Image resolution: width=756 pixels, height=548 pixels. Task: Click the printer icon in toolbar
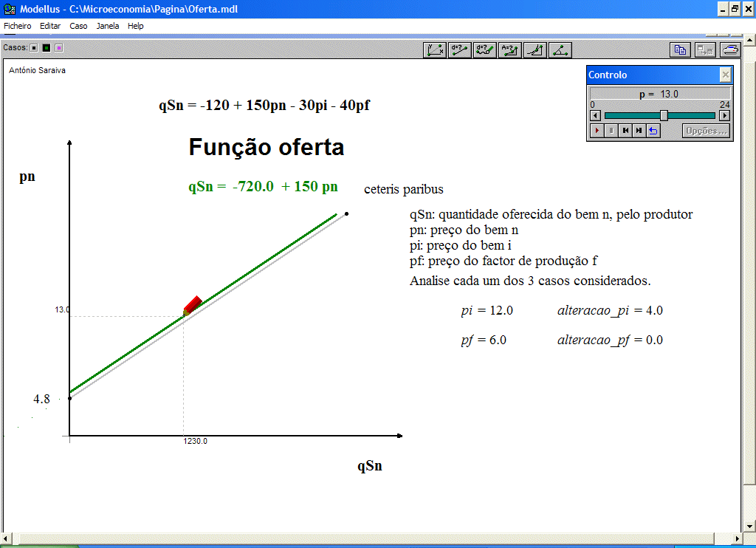(x=730, y=50)
